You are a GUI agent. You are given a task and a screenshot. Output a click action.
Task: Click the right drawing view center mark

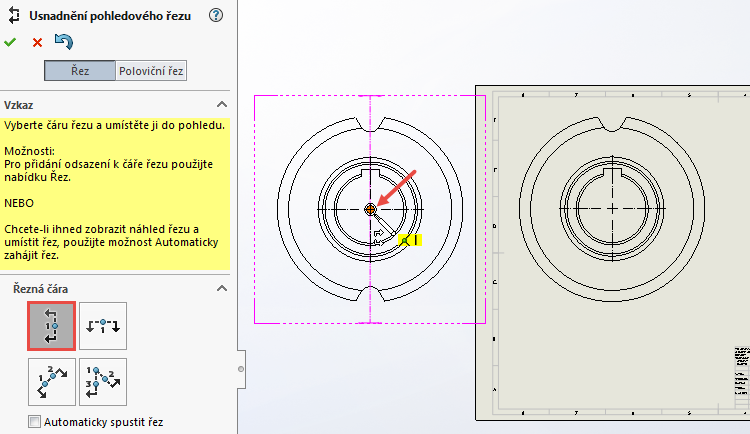pos(613,209)
